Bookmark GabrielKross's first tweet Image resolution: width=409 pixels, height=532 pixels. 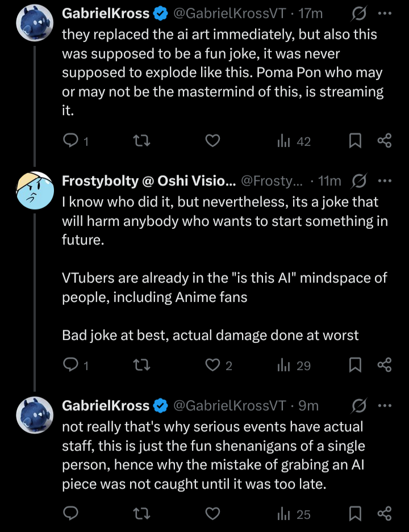pos(355,141)
